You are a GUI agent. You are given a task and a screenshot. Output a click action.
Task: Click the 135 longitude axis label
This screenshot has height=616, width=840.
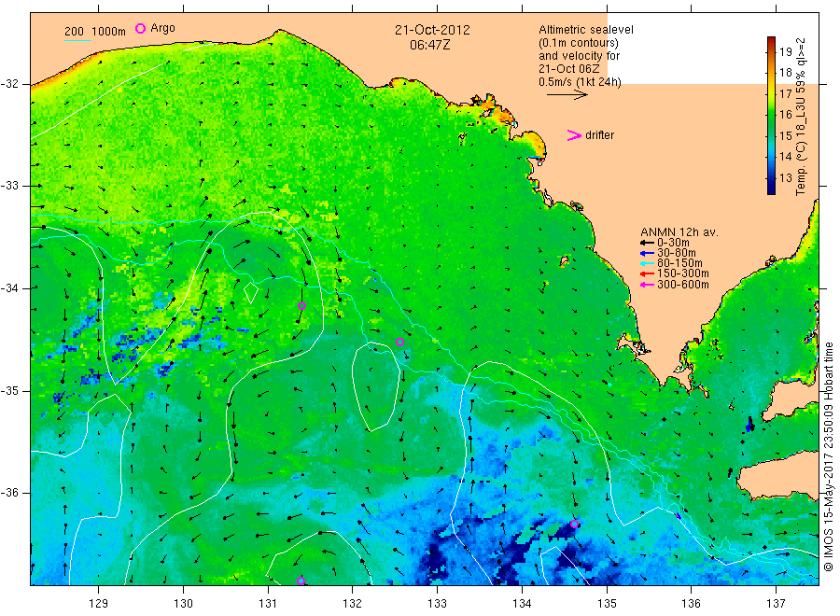coord(607,604)
